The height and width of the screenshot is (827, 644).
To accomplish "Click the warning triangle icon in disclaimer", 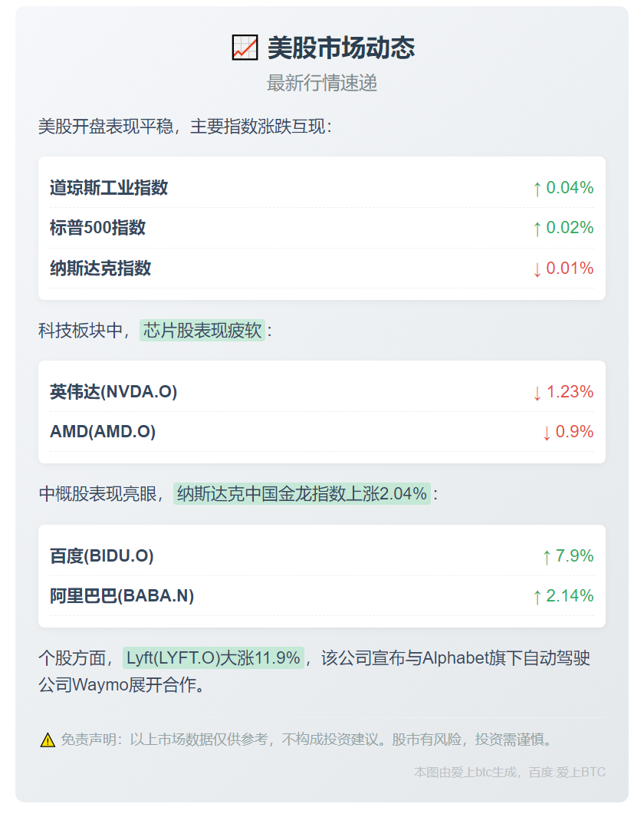I will click(48, 740).
